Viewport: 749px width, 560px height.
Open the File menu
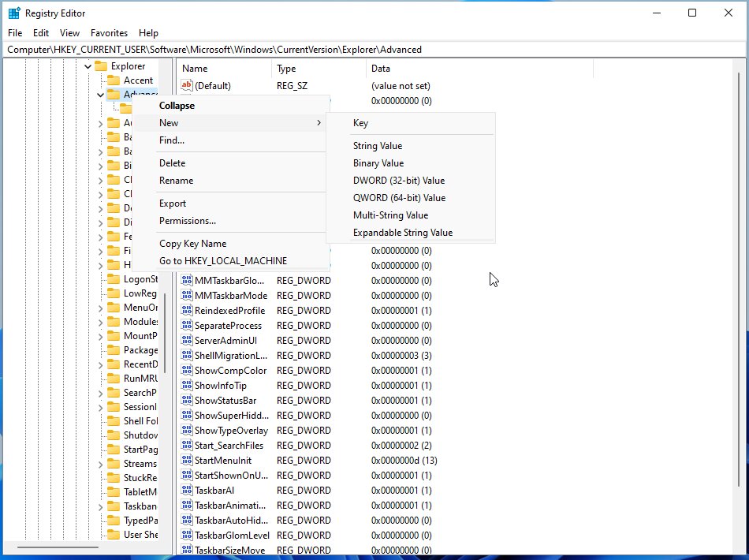pos(15,33)
